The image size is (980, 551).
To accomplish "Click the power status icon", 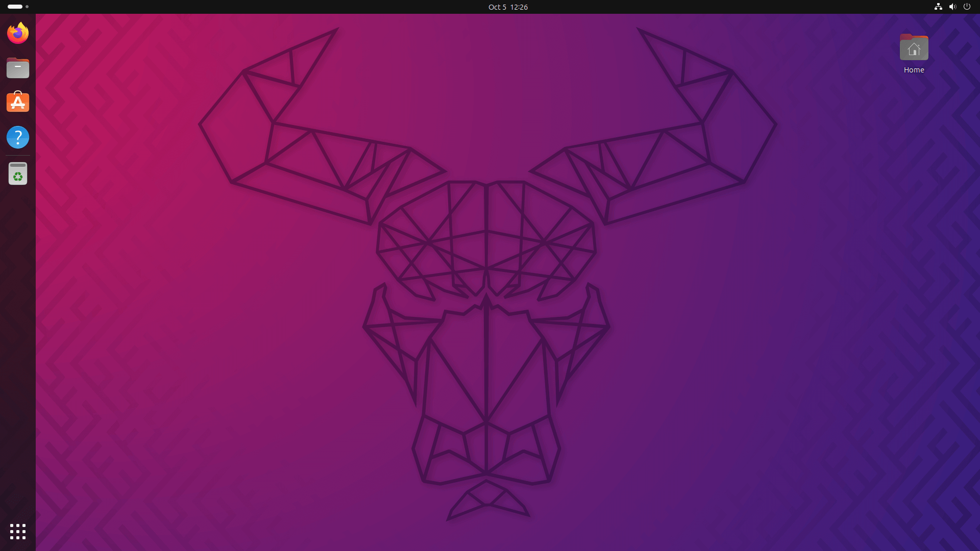I will 968,7.
